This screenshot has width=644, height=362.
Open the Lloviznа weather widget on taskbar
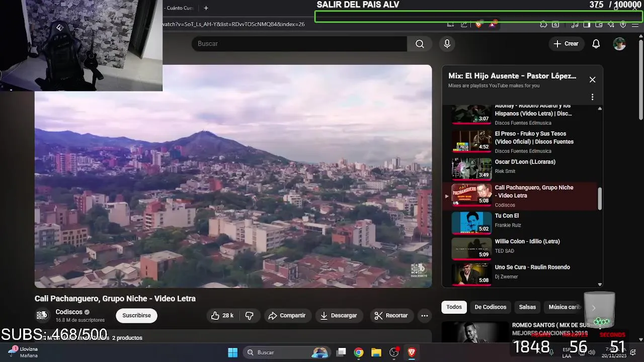(24, 352)
